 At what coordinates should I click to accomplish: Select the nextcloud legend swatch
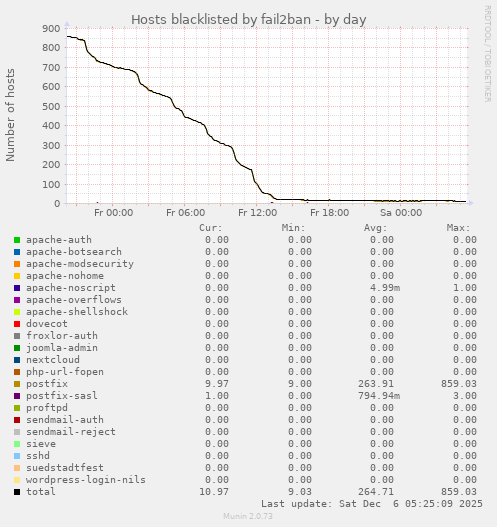17,360
